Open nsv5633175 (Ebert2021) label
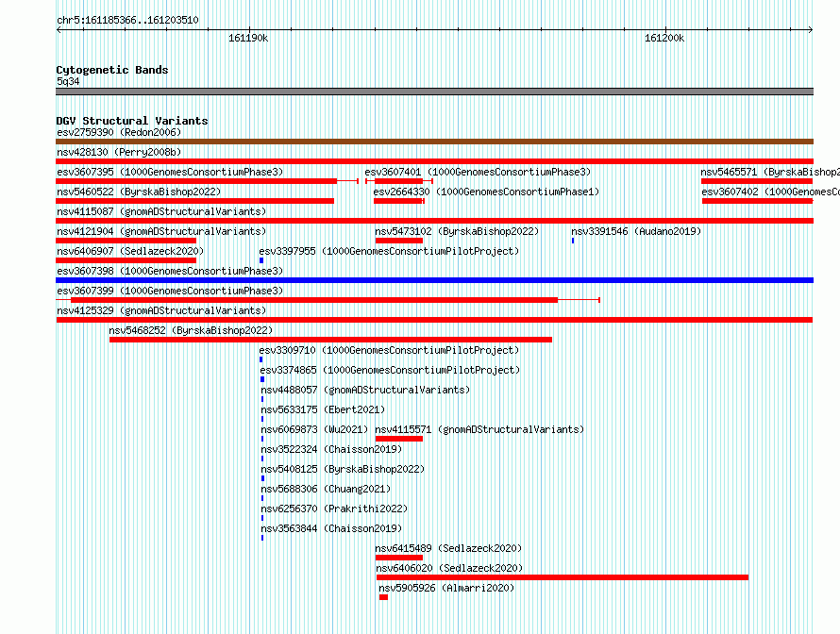The height and width of the screenshot is (634, 840). [323, 409]
